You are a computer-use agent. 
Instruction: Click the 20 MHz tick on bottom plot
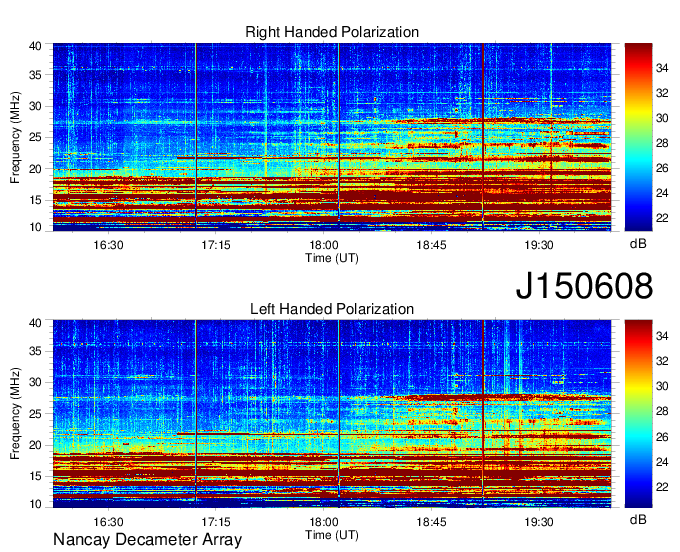click(35, 445)
